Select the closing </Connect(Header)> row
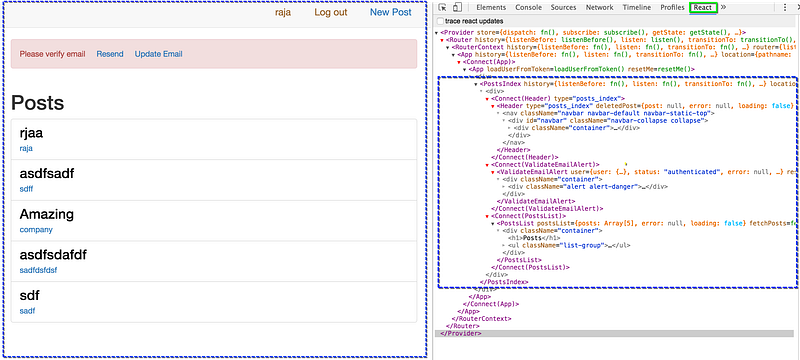Viewport: 800px width, 360px height. pos(524,158)
